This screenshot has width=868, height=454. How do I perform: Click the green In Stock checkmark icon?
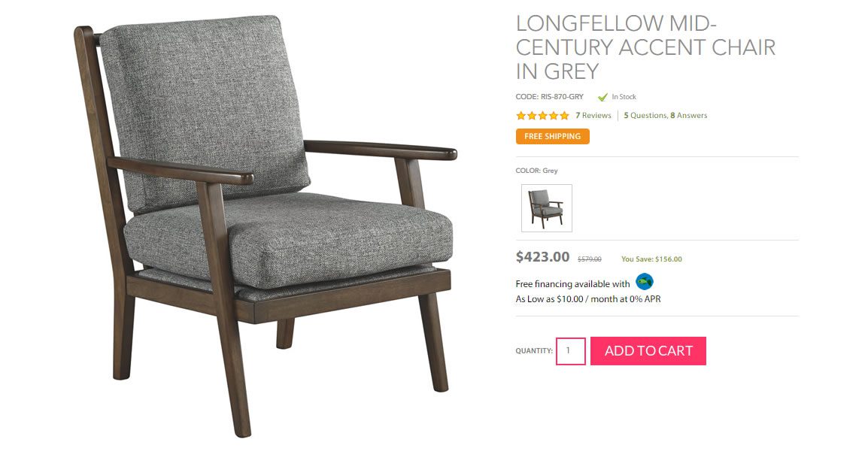(x=602, y=97)
